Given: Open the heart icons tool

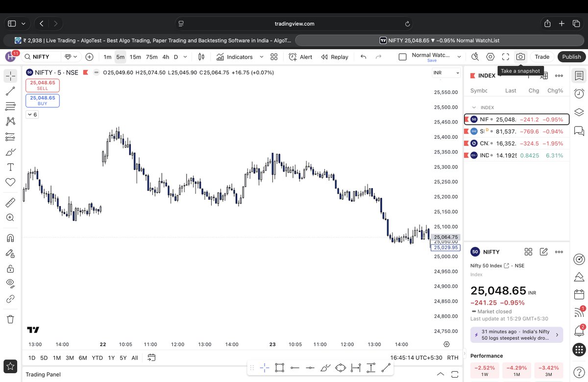Looking at the screenshot, I should tap(10, 182).
